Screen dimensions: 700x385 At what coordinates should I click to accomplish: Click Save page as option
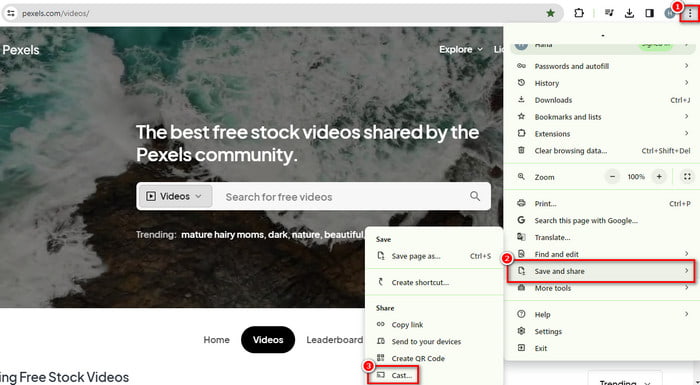point(434,256)
